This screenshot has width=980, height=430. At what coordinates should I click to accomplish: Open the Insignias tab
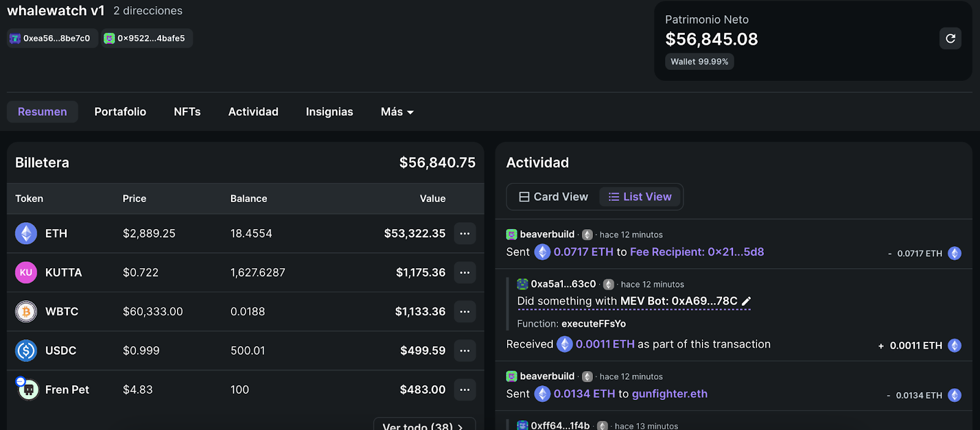point(330,112)
